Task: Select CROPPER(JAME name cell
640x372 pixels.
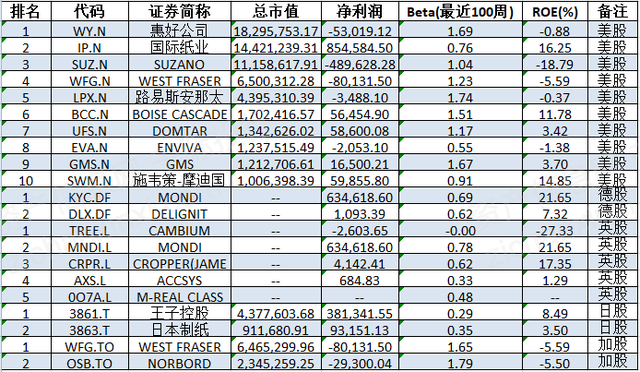Action: [x=180, y=264]
